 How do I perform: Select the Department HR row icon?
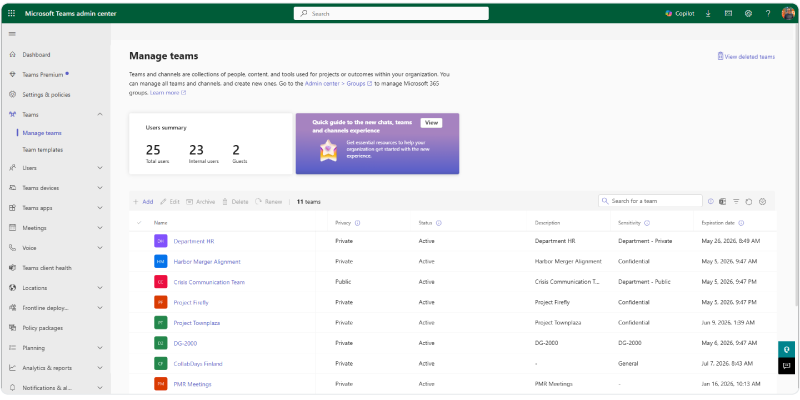pos(160,241)
